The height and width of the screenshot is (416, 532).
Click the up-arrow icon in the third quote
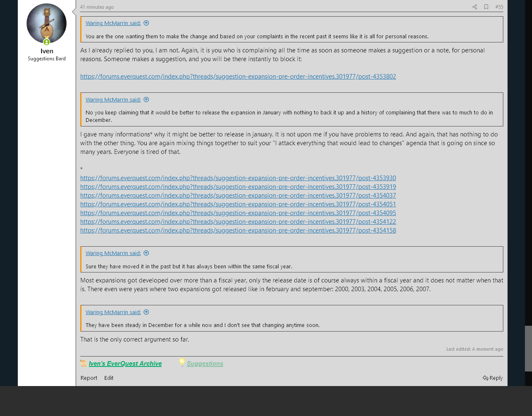[x=146, y=253]
